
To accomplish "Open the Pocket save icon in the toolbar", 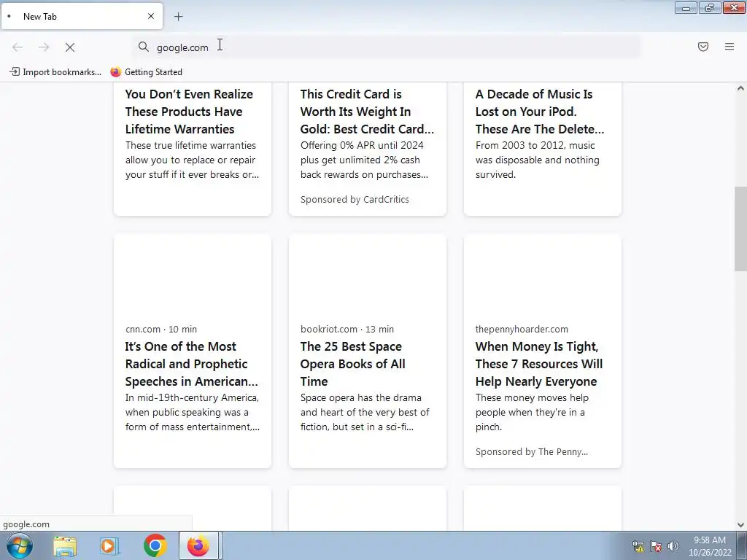I will point(703,47).
